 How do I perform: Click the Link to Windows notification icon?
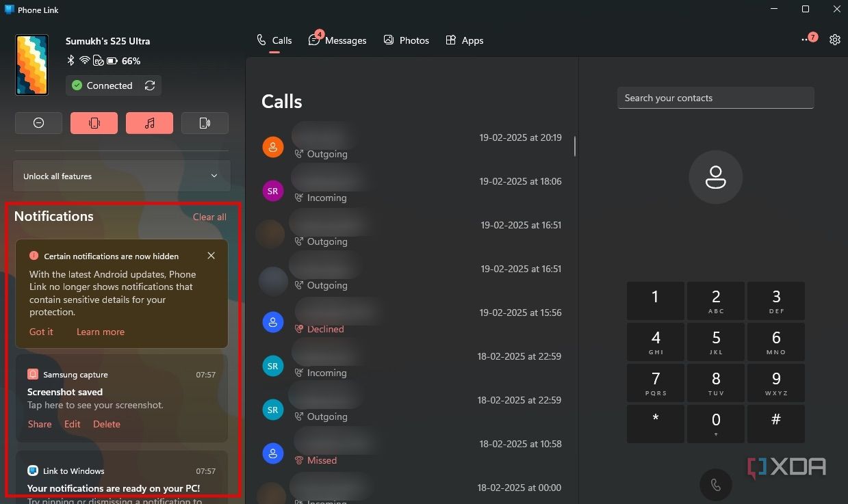point(32,470)
